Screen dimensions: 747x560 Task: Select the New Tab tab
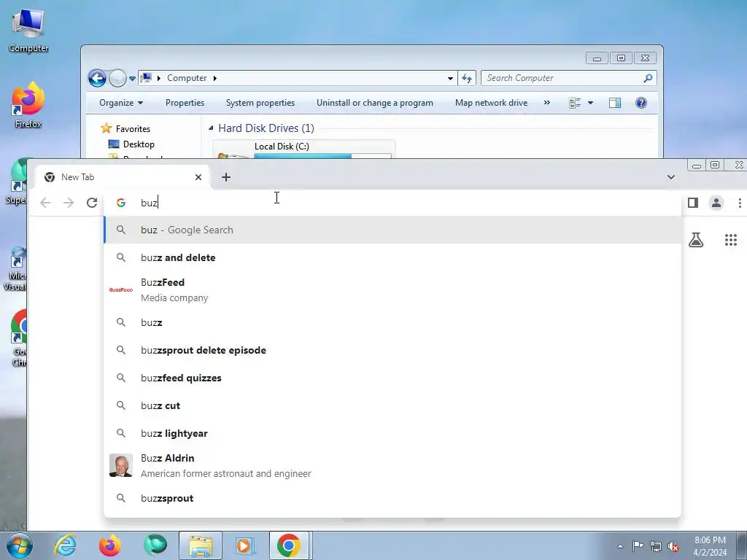123,177
